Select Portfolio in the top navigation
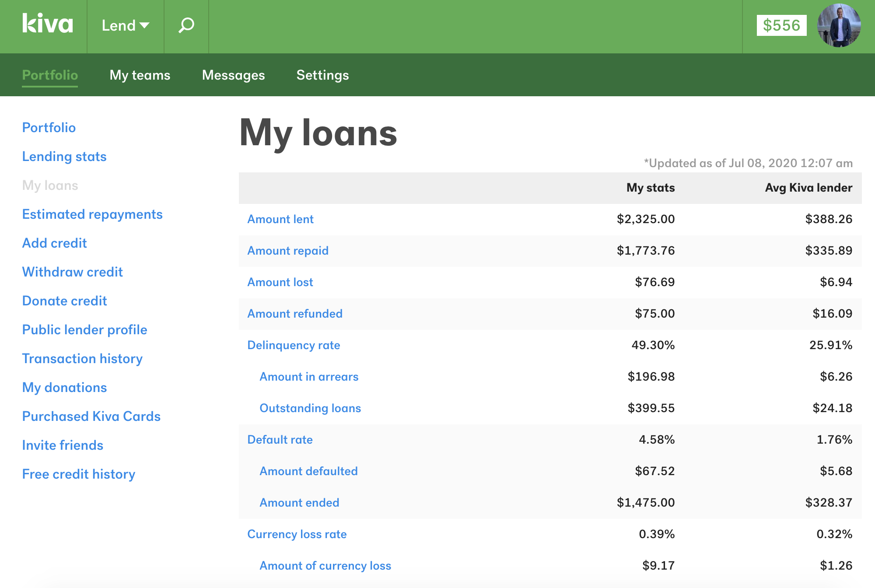 click(49, 75)
